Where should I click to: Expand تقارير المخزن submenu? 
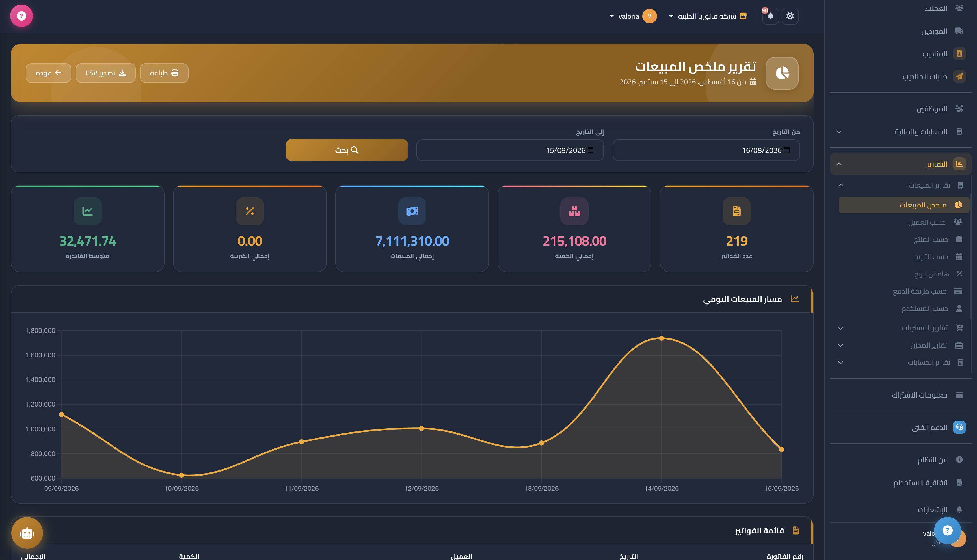(900, 345)
